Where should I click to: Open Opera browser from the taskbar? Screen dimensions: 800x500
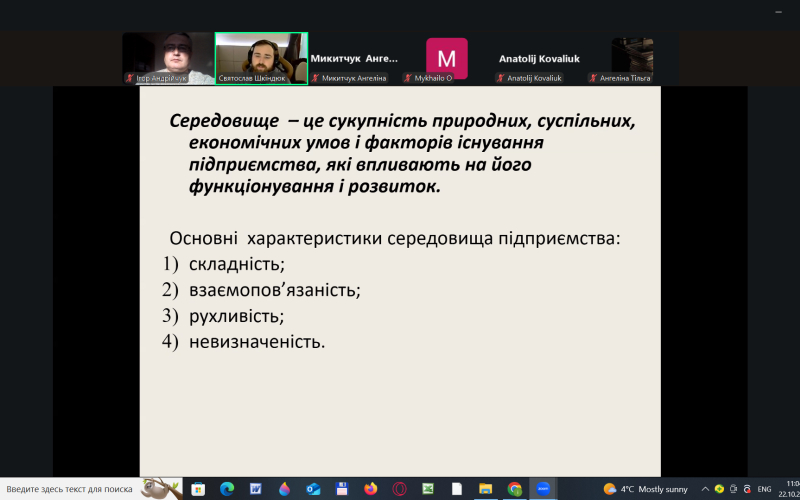400,489
